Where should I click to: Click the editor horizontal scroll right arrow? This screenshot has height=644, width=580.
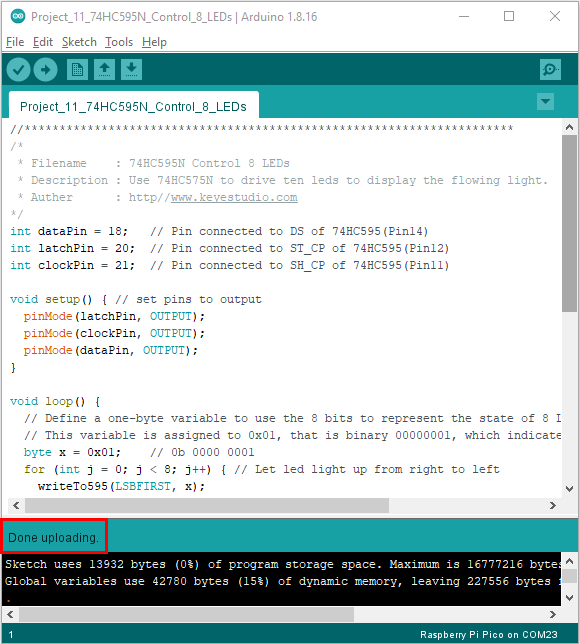(x=553, y=505)
